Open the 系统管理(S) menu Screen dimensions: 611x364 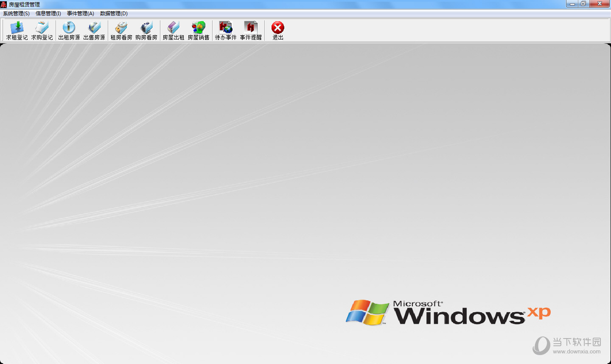(x=16, y=14)
